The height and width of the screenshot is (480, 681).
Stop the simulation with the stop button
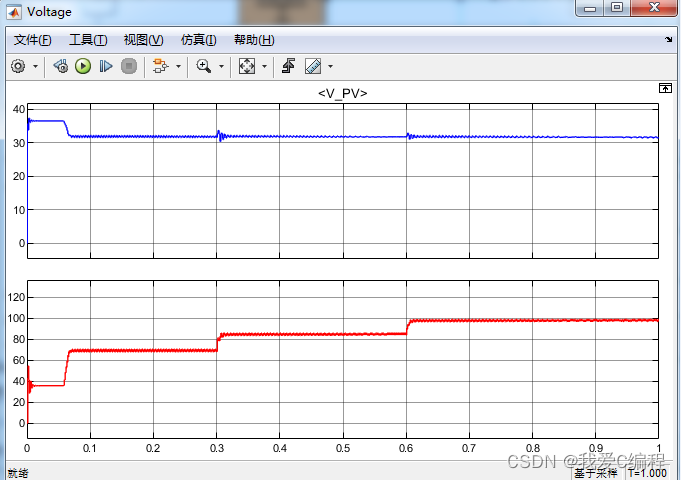click(x=129, y=66)
